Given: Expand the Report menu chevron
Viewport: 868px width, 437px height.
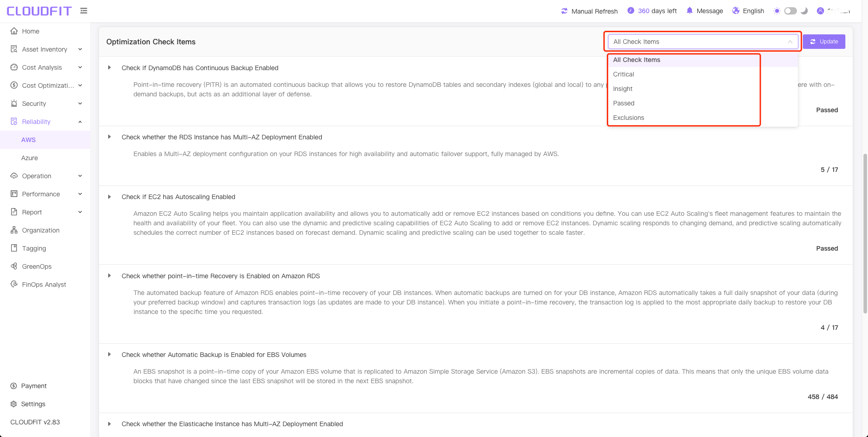Looking at the screenshot, I should 80,212.
